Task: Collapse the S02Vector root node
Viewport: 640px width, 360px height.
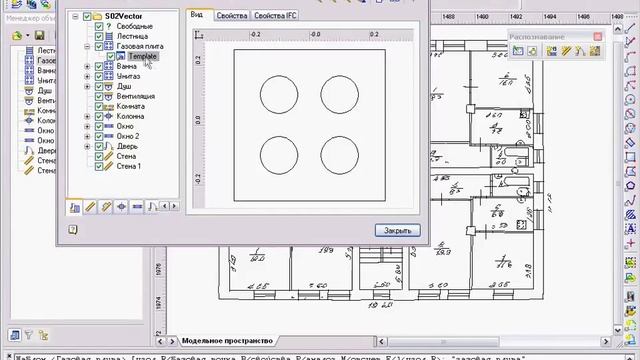Action: [75, 16]
